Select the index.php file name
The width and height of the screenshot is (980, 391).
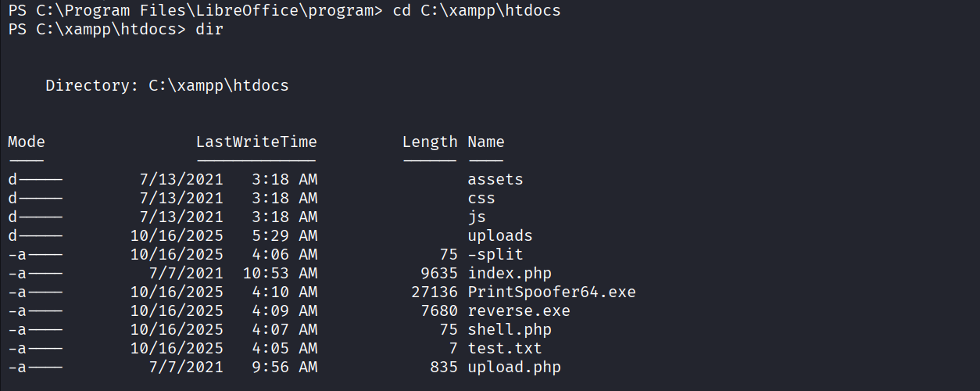510,274
